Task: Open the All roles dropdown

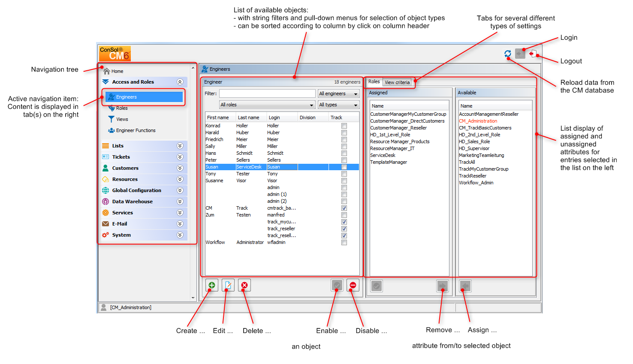Action: [x=267, y=105]
